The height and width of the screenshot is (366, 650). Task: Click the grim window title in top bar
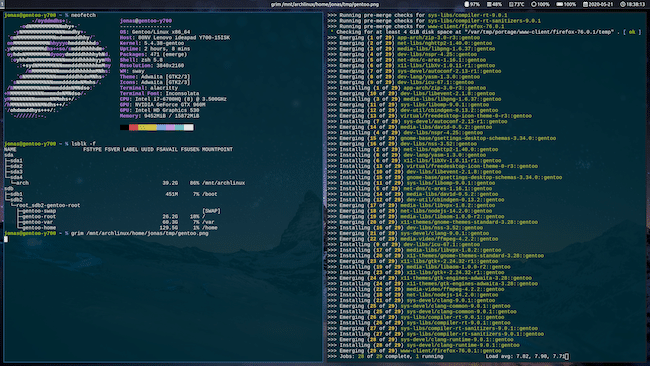[325, 4]
